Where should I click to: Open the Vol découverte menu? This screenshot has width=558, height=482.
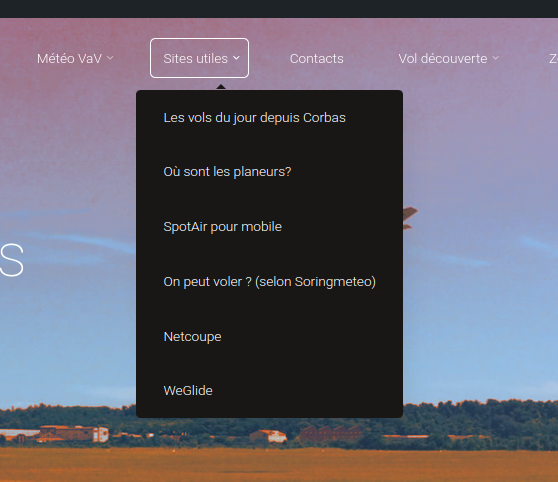tap(448, 58)
